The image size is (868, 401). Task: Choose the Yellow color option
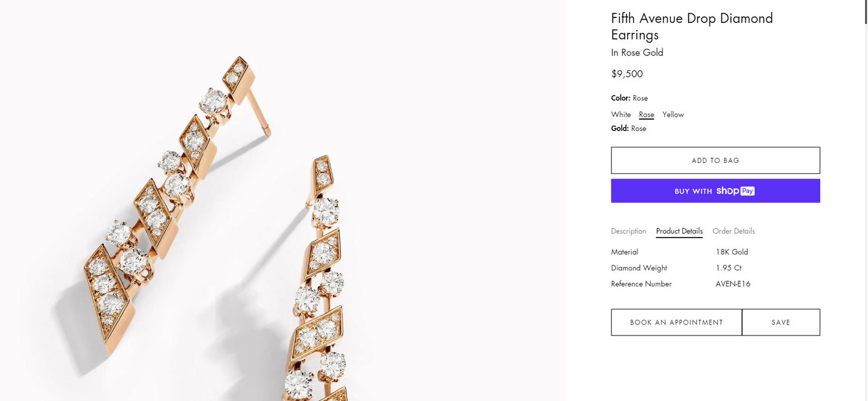[673, 114]
